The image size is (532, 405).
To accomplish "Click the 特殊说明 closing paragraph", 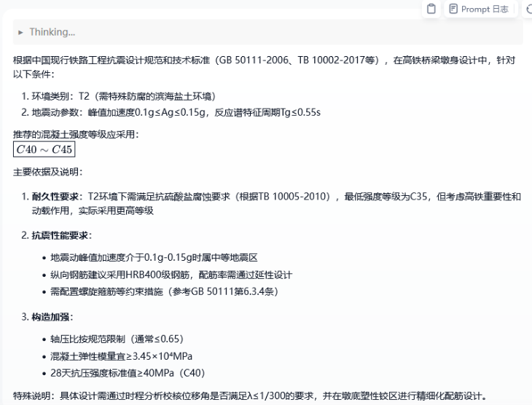I will pyautogui.click(x=251, y=396).
